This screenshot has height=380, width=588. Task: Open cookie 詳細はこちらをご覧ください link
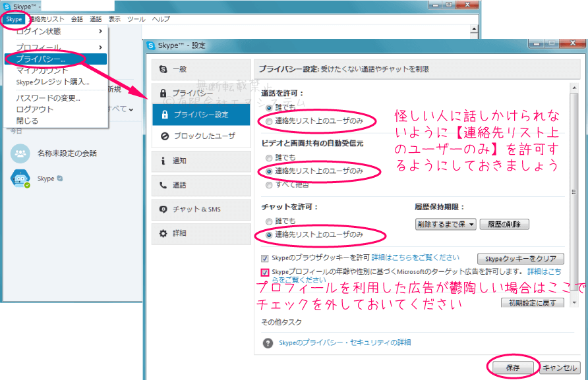(x=415, y=258)
